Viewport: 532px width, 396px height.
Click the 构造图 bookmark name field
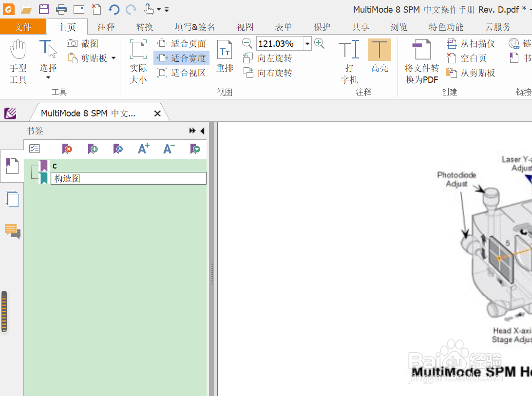point(129,178)
